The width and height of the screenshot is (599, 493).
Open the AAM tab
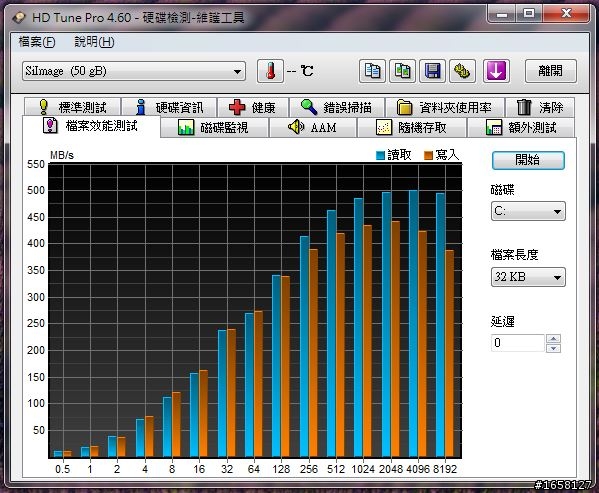click(312, 127)
